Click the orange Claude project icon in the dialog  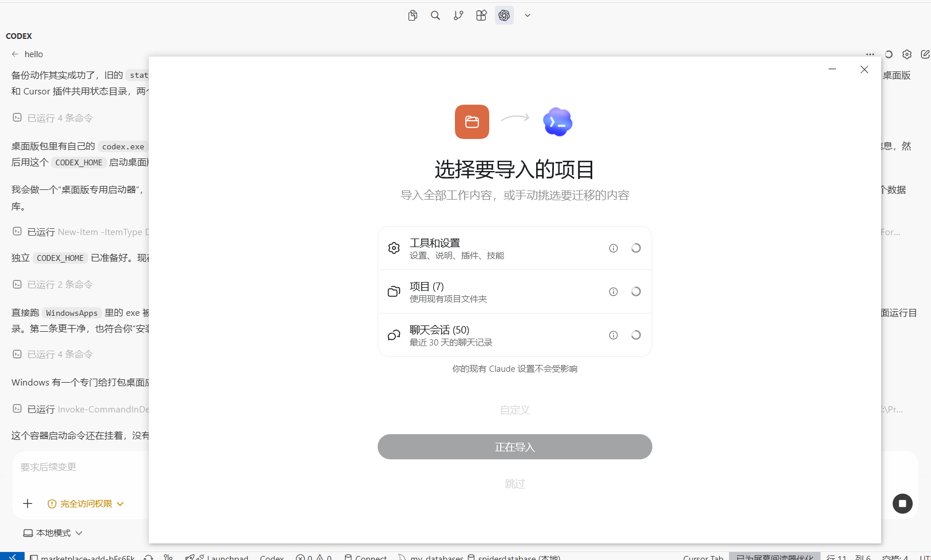click(472, 121)
